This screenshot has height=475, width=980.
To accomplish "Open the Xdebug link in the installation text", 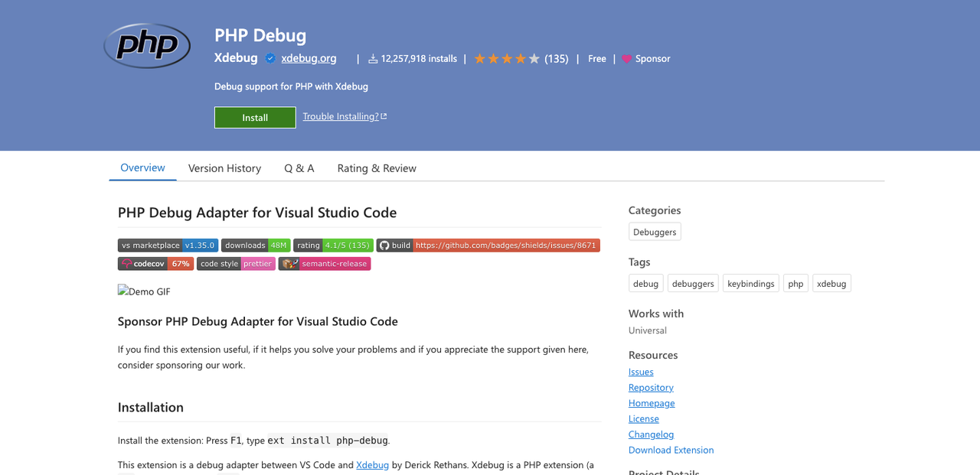I will point(372,464).
